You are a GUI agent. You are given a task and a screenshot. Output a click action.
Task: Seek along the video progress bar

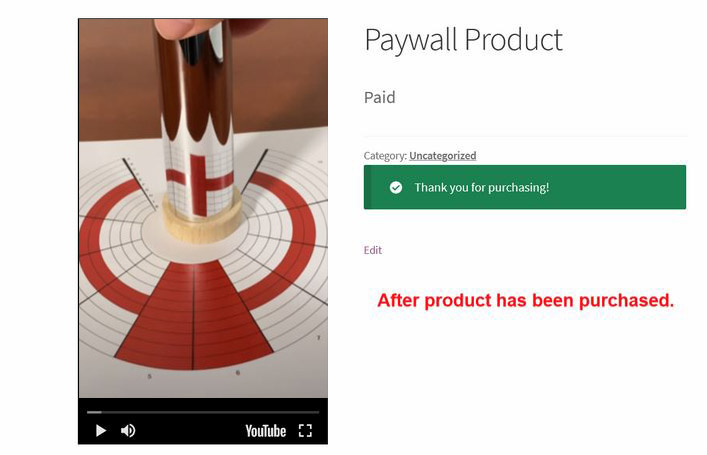[x=203, y=412]
